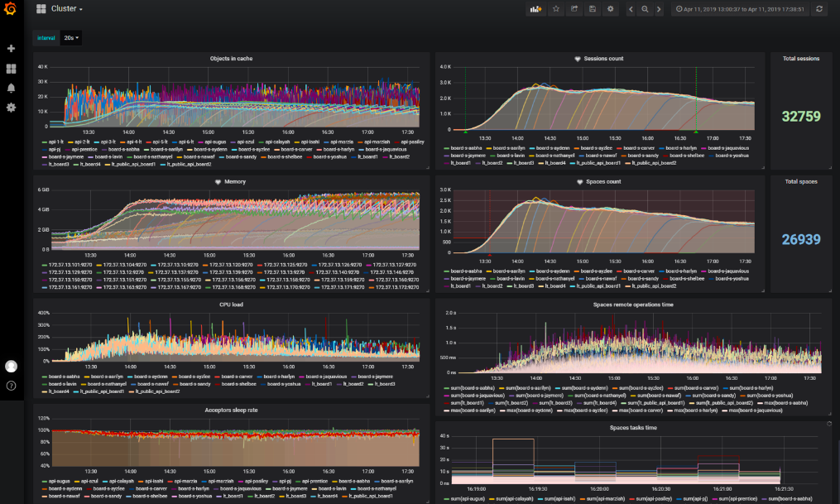The image size is (840, 504).
Task: Save the dashboard with the disk icon
Action: tap(592, 9)
